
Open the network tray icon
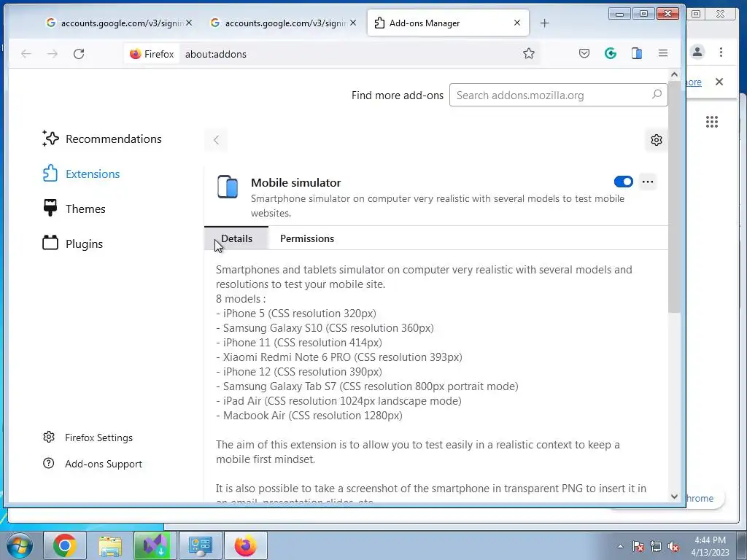coord(656,546)
